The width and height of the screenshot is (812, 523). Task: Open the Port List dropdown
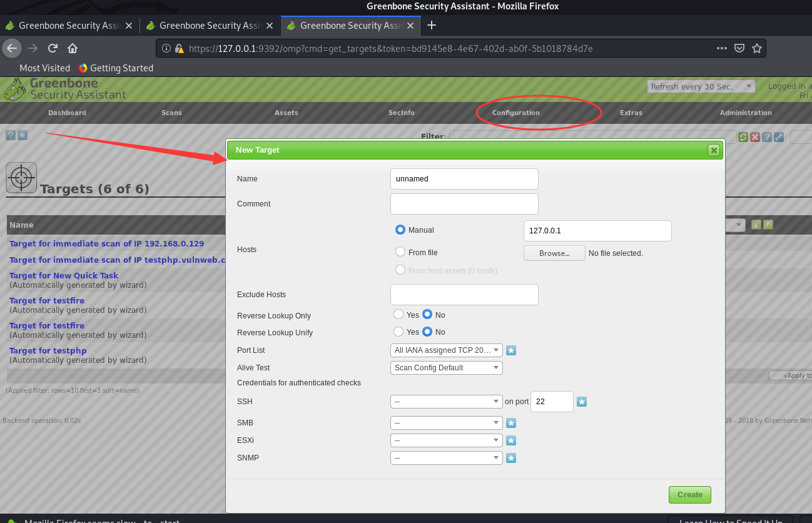click(x=447, y=350)
